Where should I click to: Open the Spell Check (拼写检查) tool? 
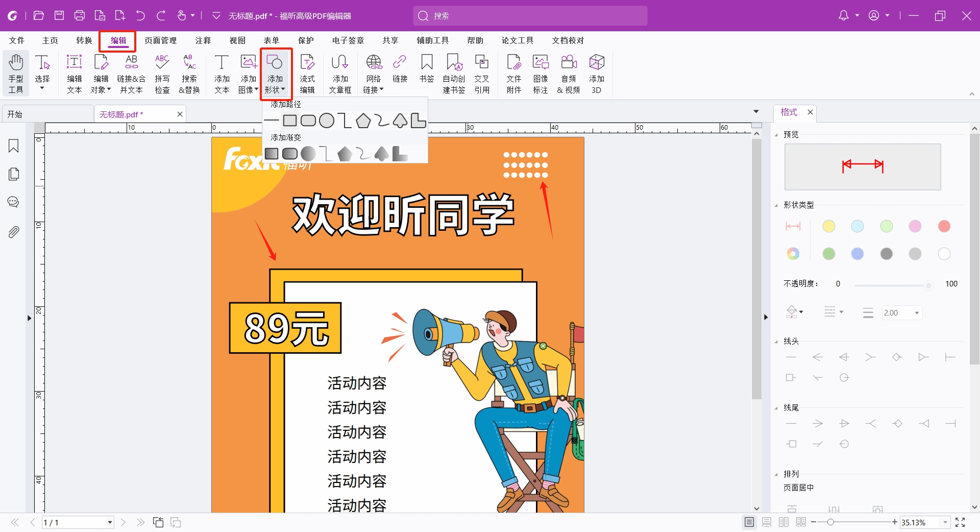click(162, 74)
